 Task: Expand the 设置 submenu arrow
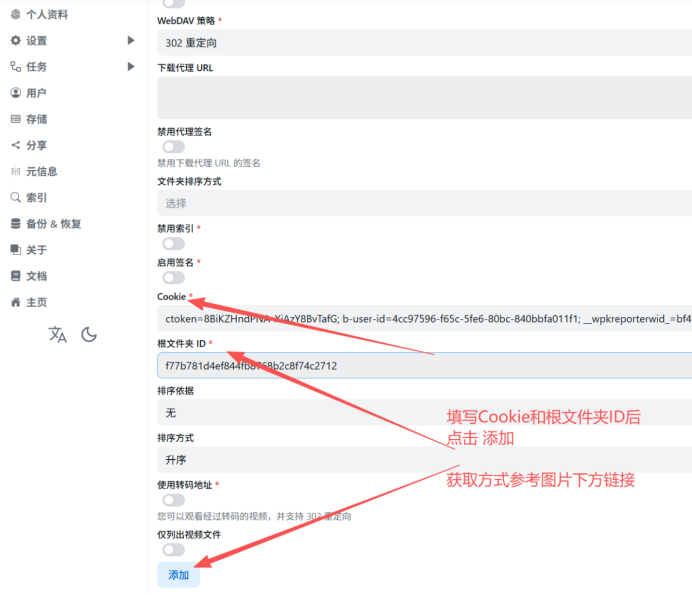131,41
